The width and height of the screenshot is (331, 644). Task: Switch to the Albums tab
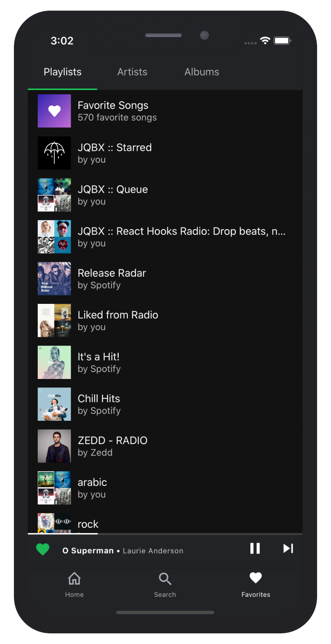(x=202, y=72)
